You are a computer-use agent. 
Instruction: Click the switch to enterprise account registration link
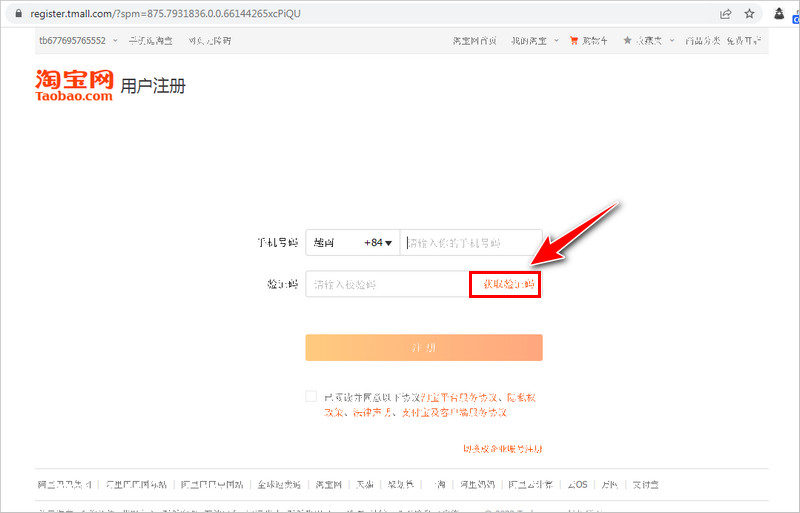pyautogui.click(x=502, y=449)
